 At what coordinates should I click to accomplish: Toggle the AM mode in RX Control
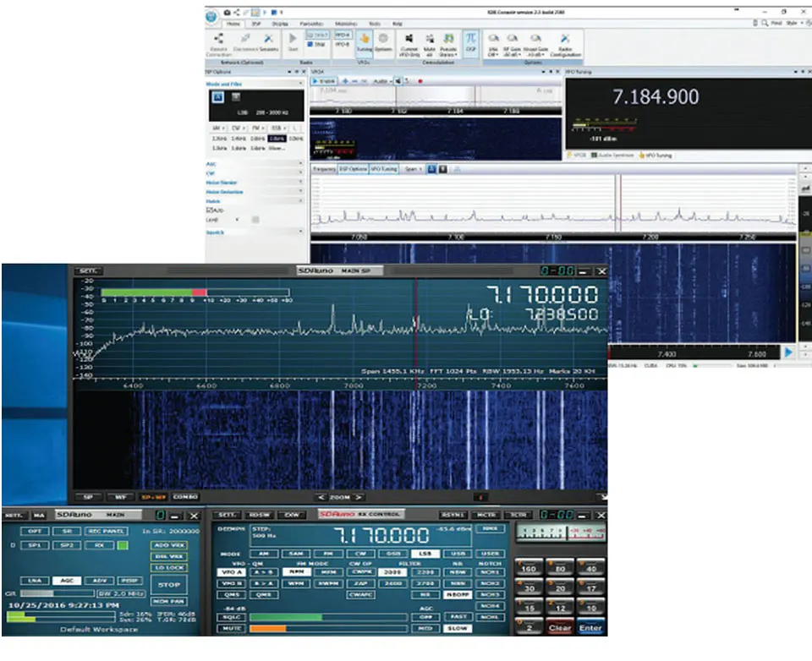point(264,554)
